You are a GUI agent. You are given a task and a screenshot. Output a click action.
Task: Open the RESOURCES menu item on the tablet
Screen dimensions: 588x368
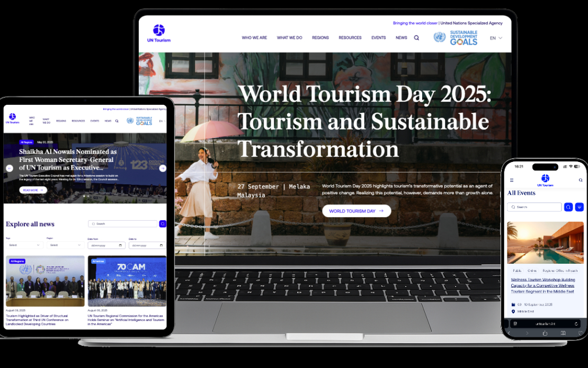[78, 121]
